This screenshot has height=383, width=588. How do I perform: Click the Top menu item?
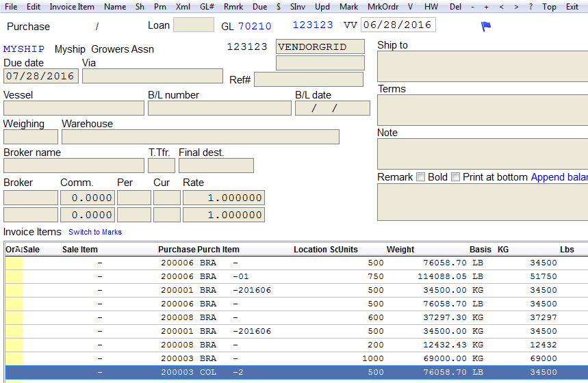[549, 7]
